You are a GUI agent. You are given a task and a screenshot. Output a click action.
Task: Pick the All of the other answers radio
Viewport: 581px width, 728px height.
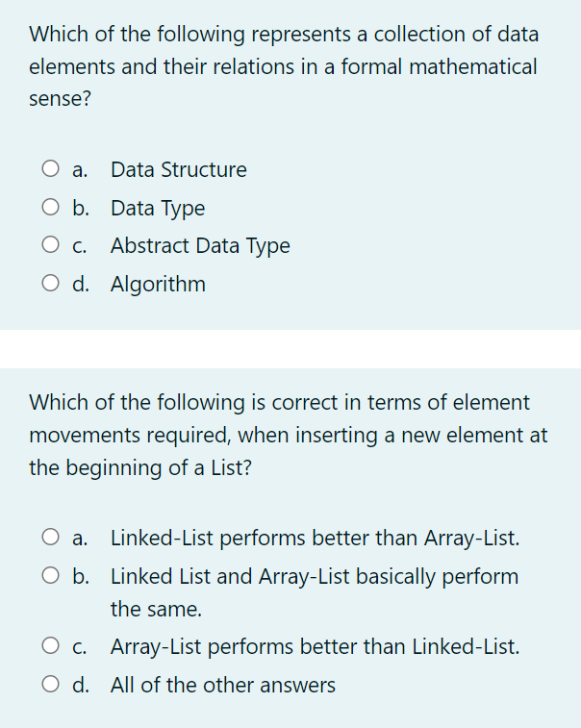[50, 684]
